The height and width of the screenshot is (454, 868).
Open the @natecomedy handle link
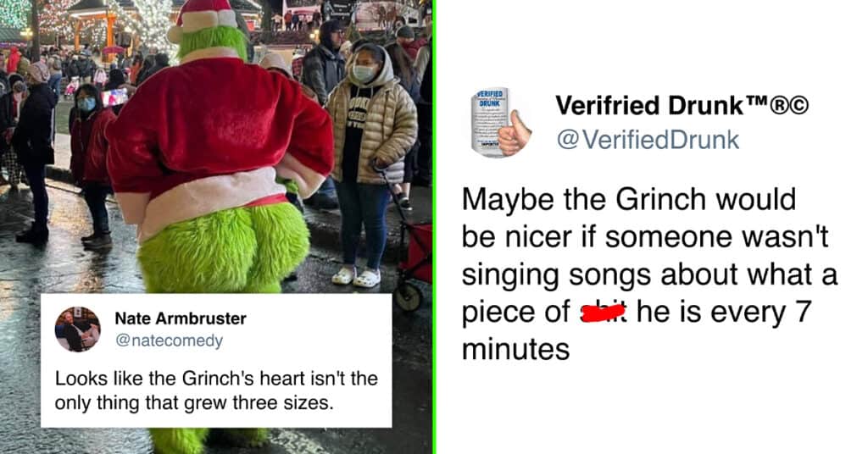tap(169, 340)
